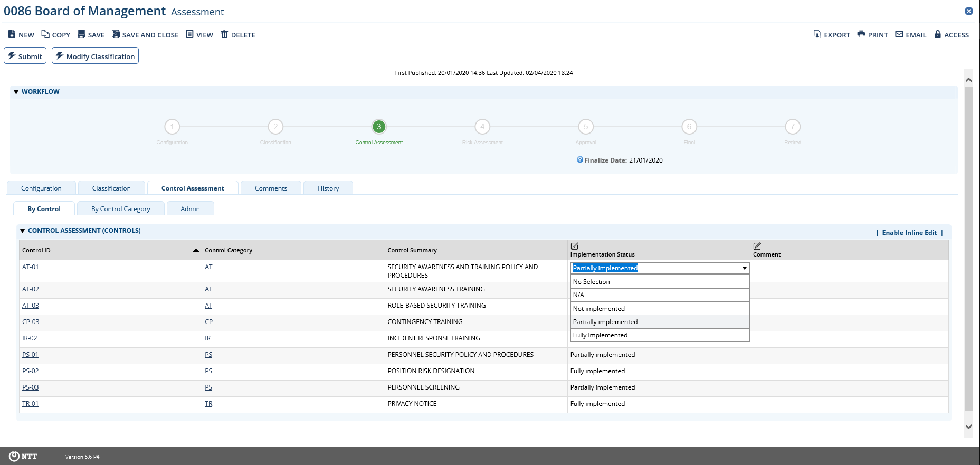Click TR category link
Screen dimensions: 980x465
[208, 404]
